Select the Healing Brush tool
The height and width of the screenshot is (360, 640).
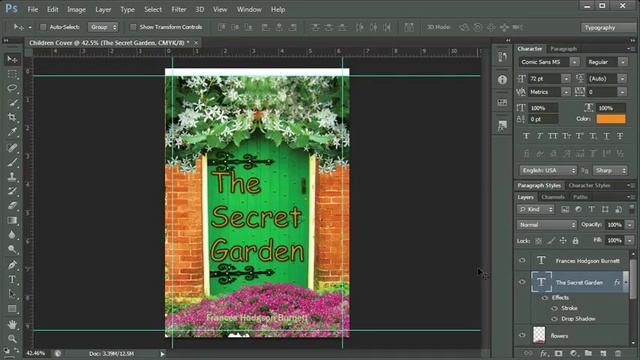point(12,148)
